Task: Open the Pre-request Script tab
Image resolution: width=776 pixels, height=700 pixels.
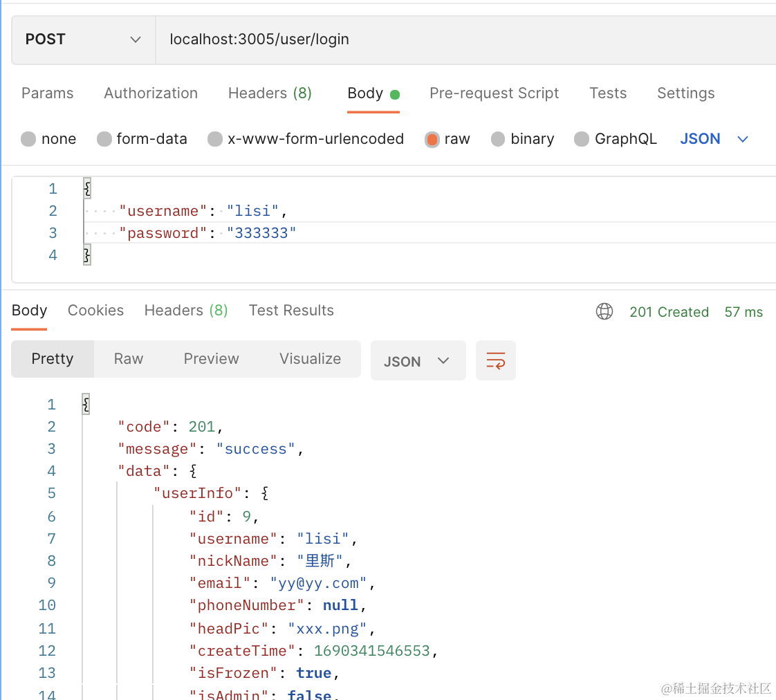Action: coord(494,93)
